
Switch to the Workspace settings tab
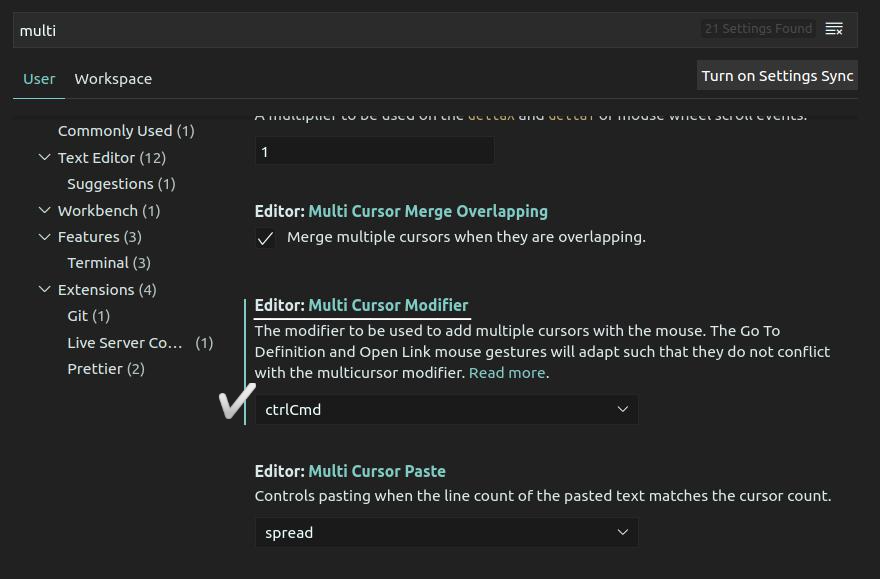tap(113, 79)
